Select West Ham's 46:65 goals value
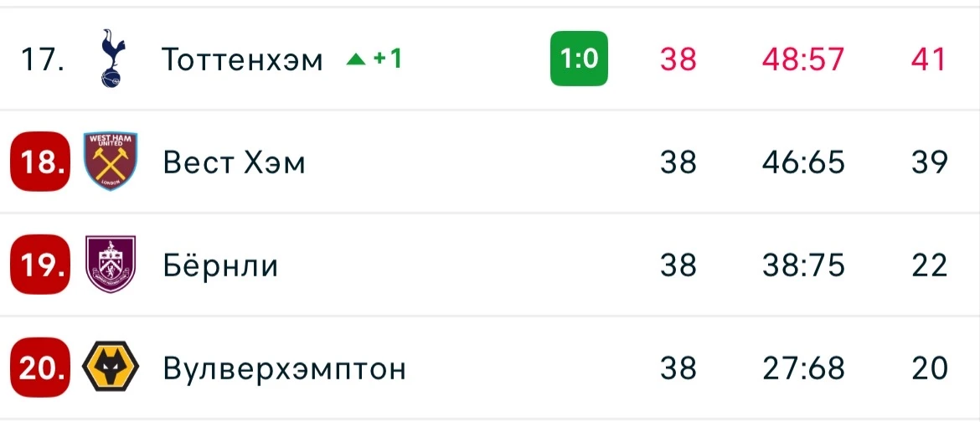The width and height of the screenshot is (980, 422). [x=803, y=162]
